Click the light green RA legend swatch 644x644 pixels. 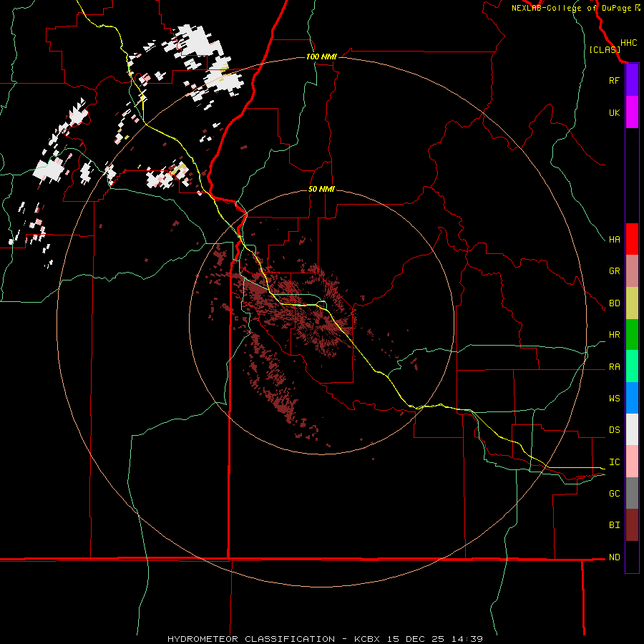pos(632,366)
